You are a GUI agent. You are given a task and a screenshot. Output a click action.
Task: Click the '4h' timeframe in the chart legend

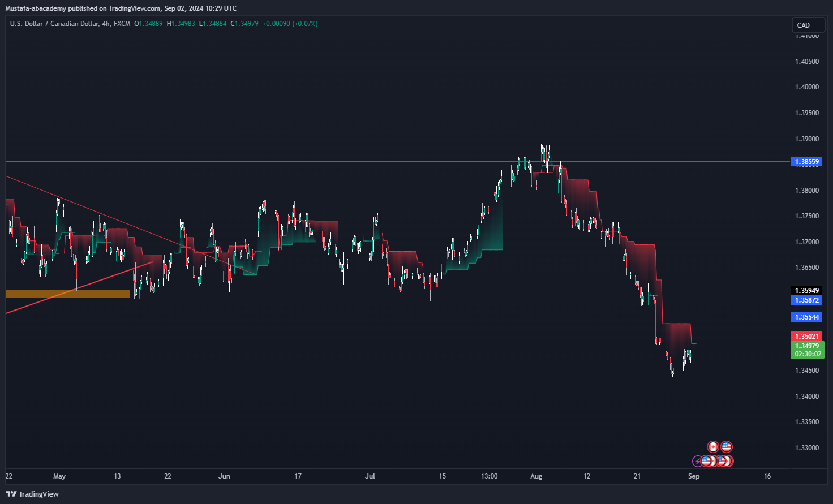[x=106, y=24]
